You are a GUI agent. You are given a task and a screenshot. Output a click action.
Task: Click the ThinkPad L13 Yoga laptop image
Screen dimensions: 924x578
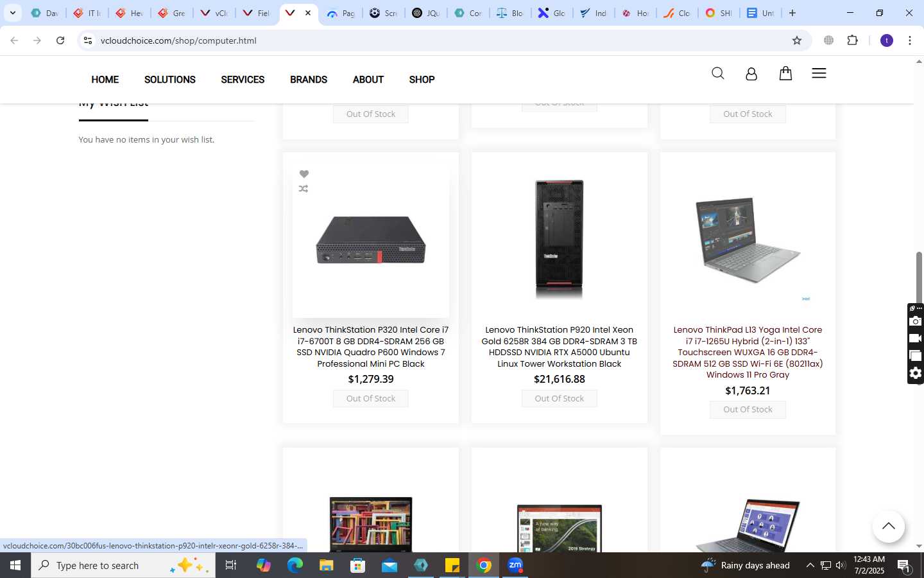point(748,241)
